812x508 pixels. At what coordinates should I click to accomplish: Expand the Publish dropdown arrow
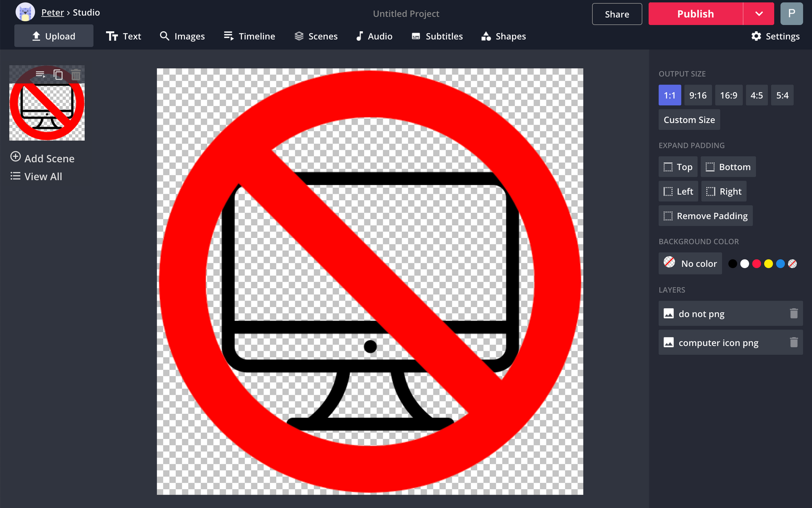click(x=759, y=14)
